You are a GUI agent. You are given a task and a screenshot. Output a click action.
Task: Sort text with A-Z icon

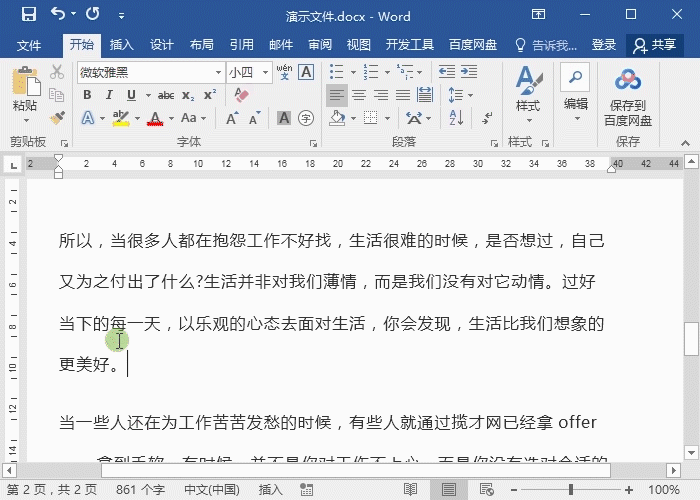tap(456, 118)
